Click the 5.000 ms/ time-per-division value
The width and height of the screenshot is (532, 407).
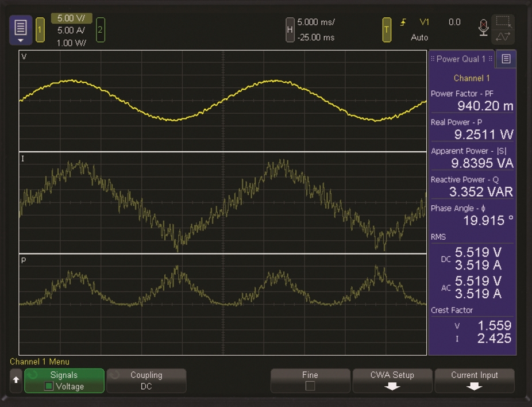316,22
